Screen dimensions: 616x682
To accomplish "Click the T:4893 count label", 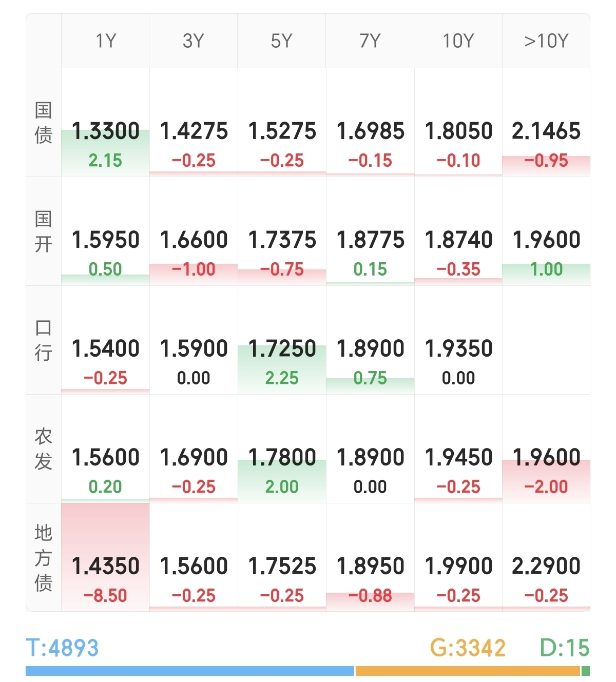I will 62,648.
